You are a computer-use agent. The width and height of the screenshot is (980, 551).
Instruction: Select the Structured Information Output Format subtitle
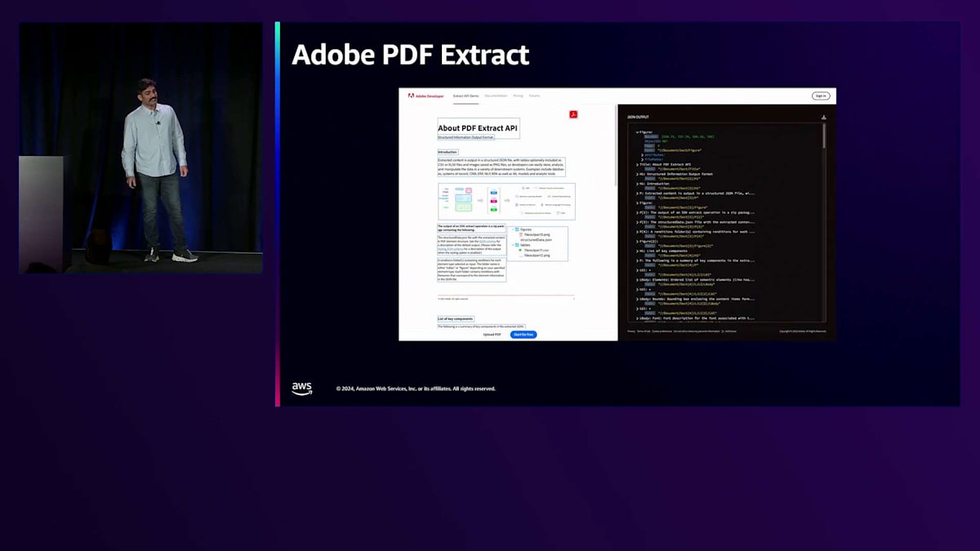(x=465, y=137)
